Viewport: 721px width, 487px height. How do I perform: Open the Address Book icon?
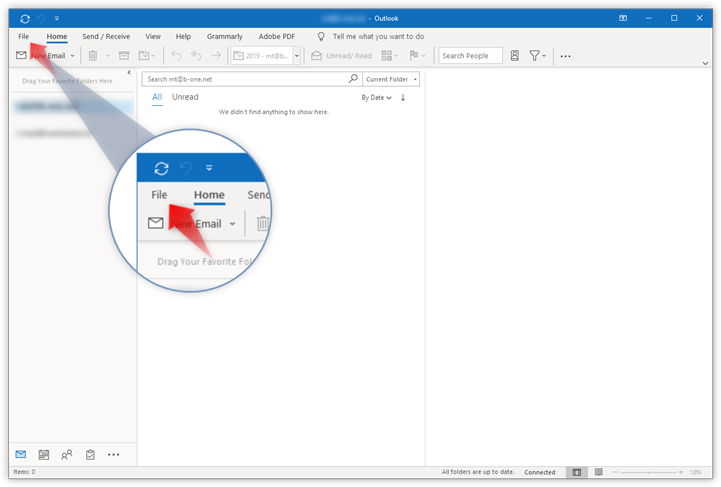515,56
